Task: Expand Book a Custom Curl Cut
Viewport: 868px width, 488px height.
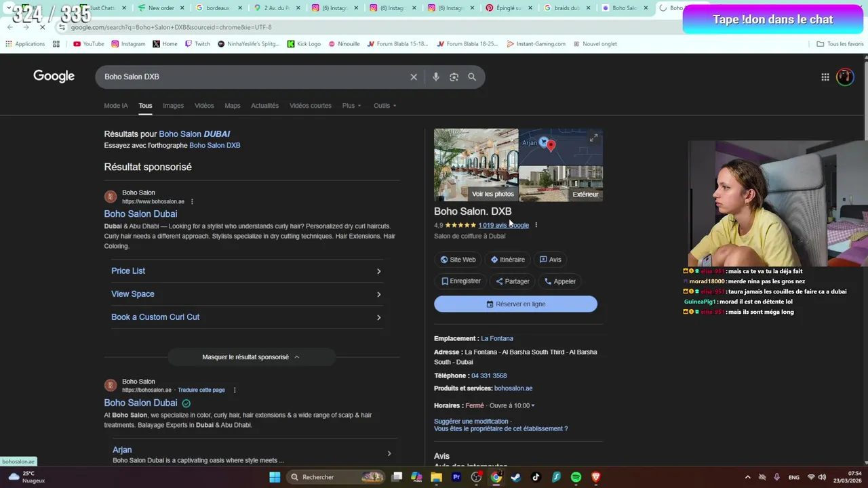Action: click(x=247, y=317)
